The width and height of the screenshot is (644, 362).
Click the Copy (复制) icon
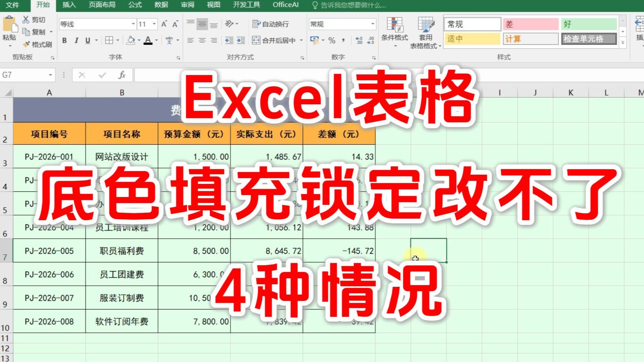[x=26, y=32]
